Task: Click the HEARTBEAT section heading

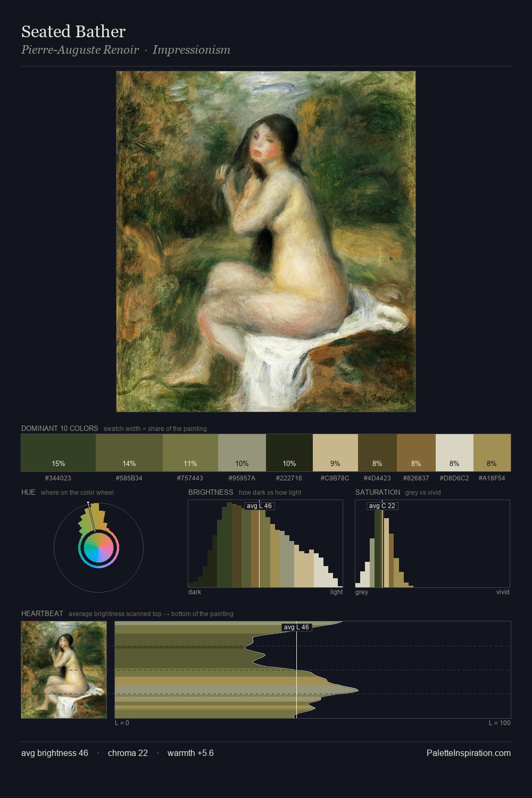Action: point(42,613)
